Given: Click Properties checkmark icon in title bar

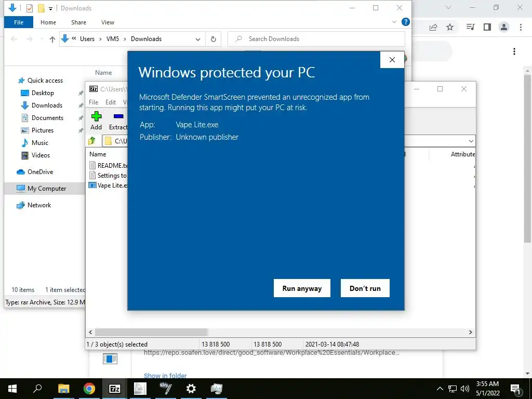Looking at the screenshot, I should click(30, 8).
